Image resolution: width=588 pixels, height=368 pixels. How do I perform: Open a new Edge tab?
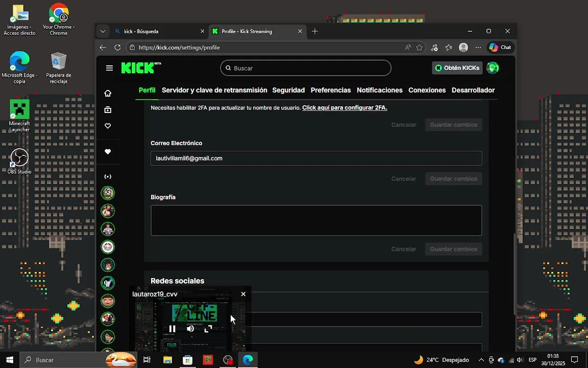(x=315, y=31)
